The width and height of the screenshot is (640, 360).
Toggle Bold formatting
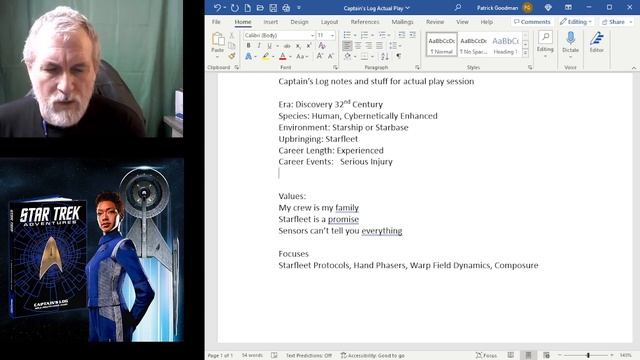248,46
